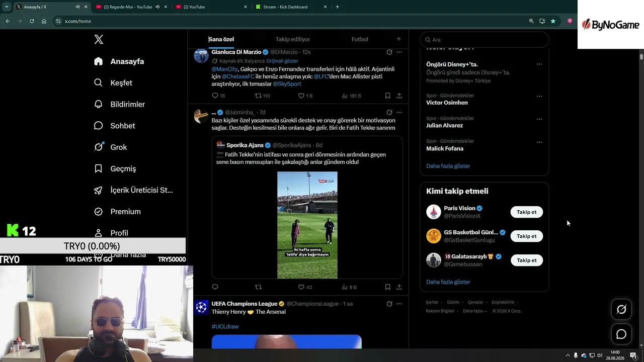Open the Victor Osimhen trend
The width and height of the screenshot is (644, 362).
coord(447,103)
